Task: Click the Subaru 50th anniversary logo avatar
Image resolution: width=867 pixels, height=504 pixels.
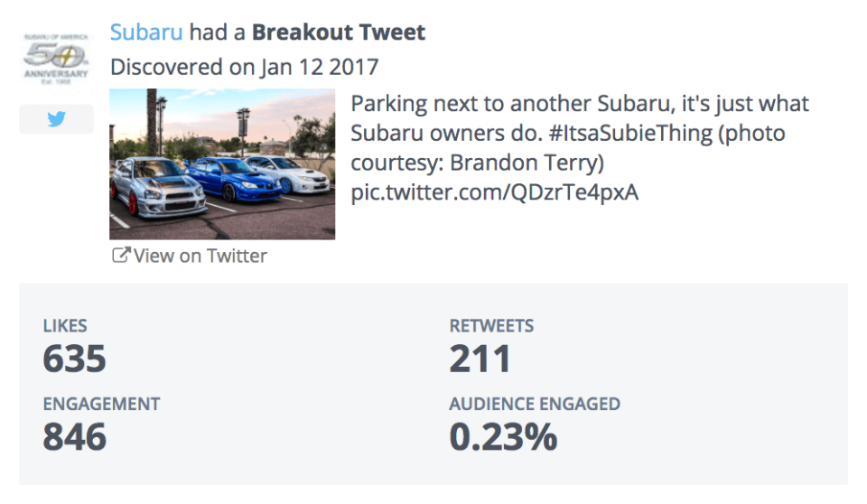Action: 56,57
